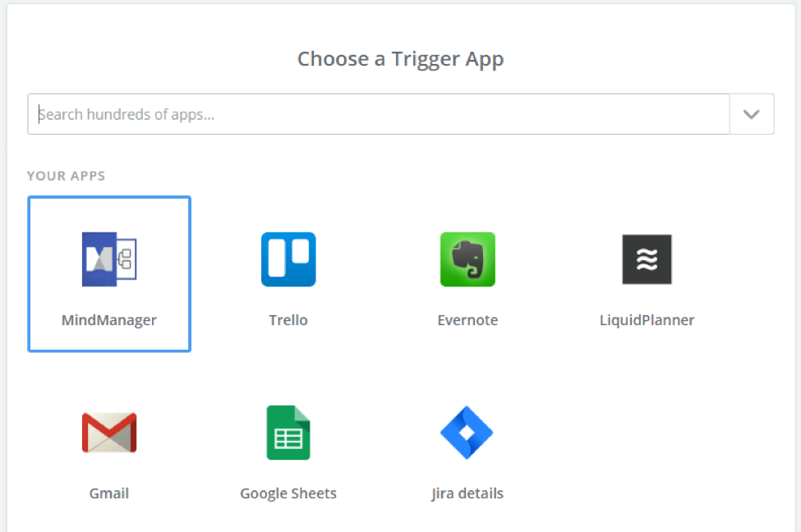
Task: Choose the Trello board icon
Action: [288, 259]
